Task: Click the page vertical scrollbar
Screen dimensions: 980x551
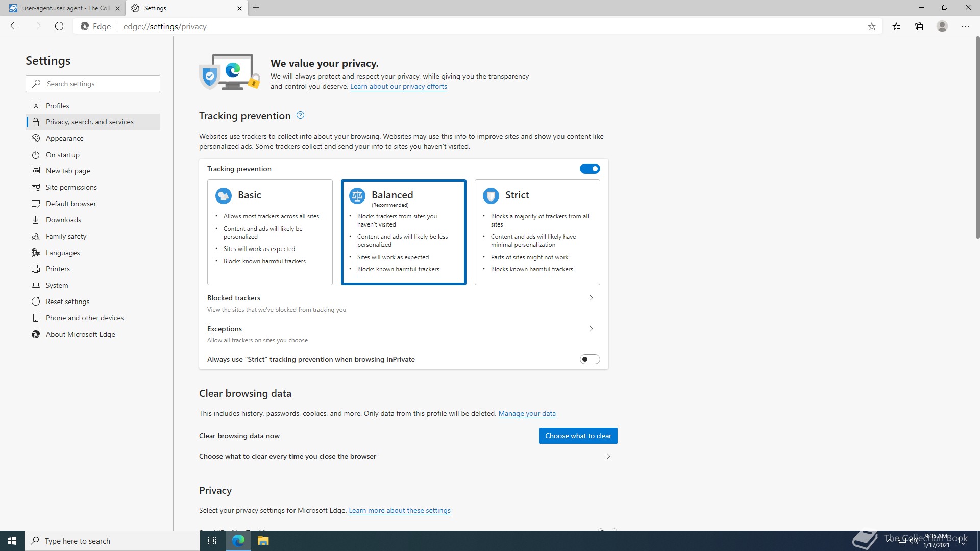Action: (x=977, y=138)
